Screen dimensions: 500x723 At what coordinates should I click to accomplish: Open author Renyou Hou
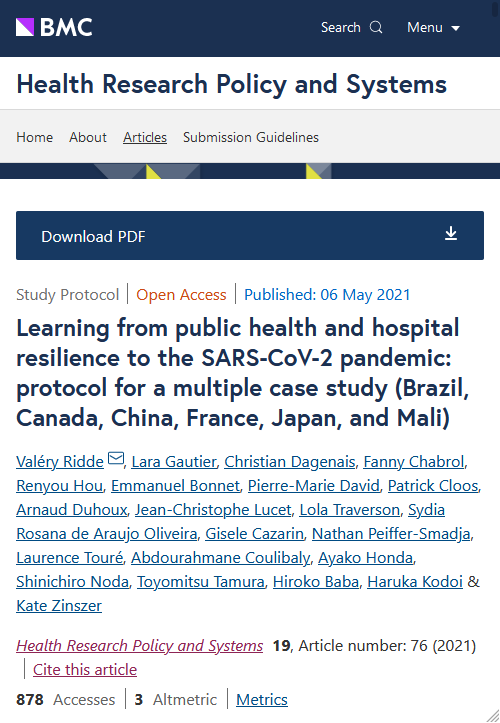pos(60,486)
